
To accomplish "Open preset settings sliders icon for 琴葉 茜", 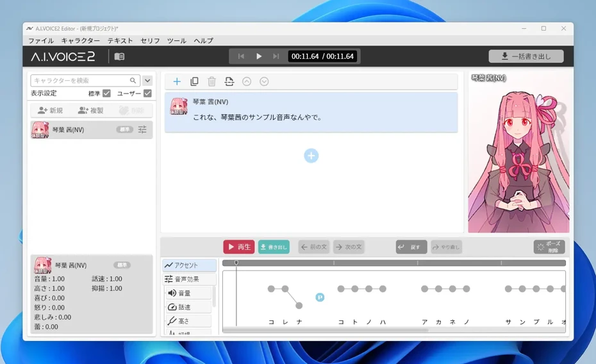I will coord(142,129).
